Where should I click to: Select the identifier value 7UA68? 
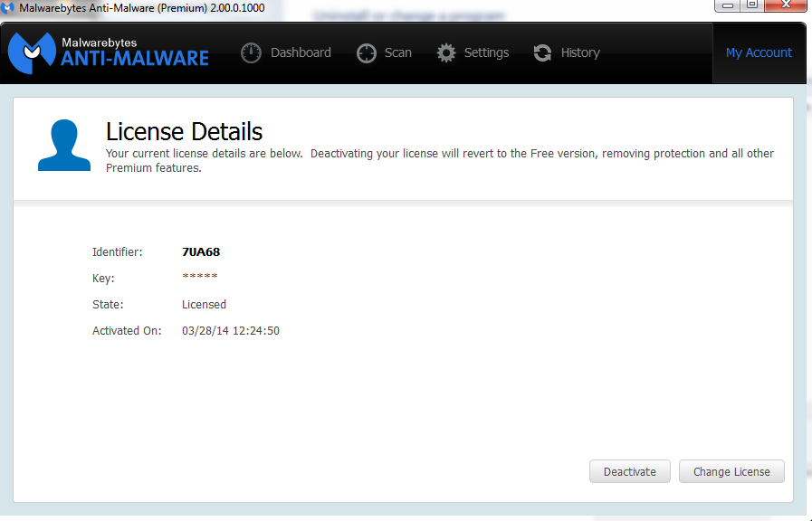point(201,252)
